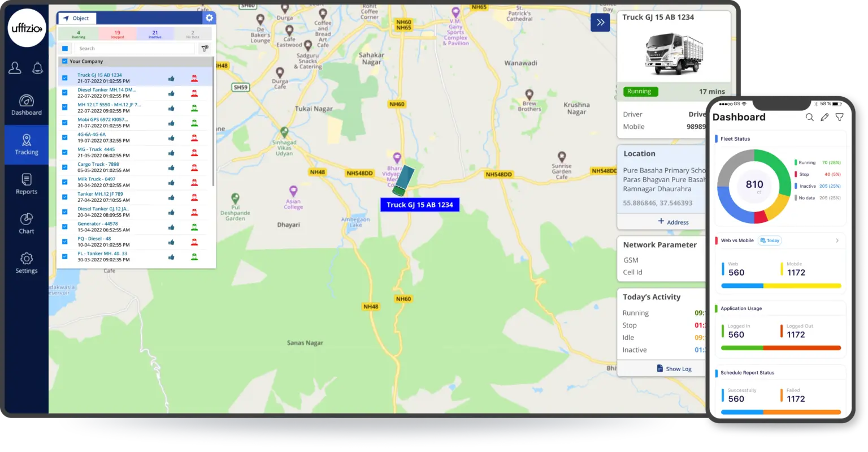Open the user profile icon

pyautogui.click(x=15, y=68)
